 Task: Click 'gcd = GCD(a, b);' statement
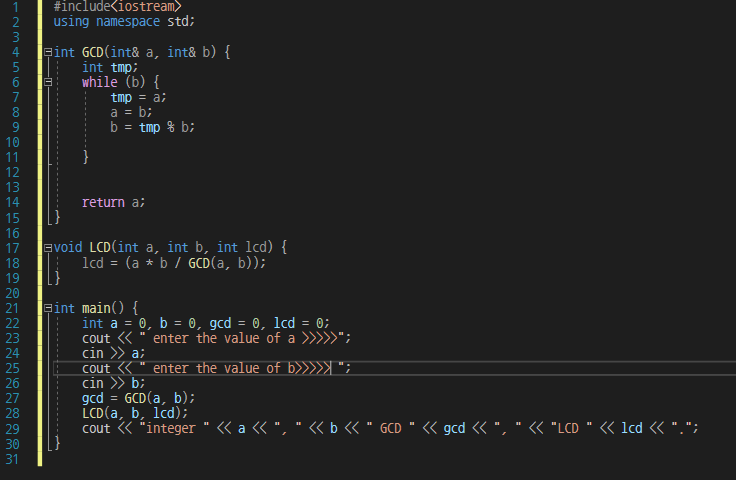(138, 398)
